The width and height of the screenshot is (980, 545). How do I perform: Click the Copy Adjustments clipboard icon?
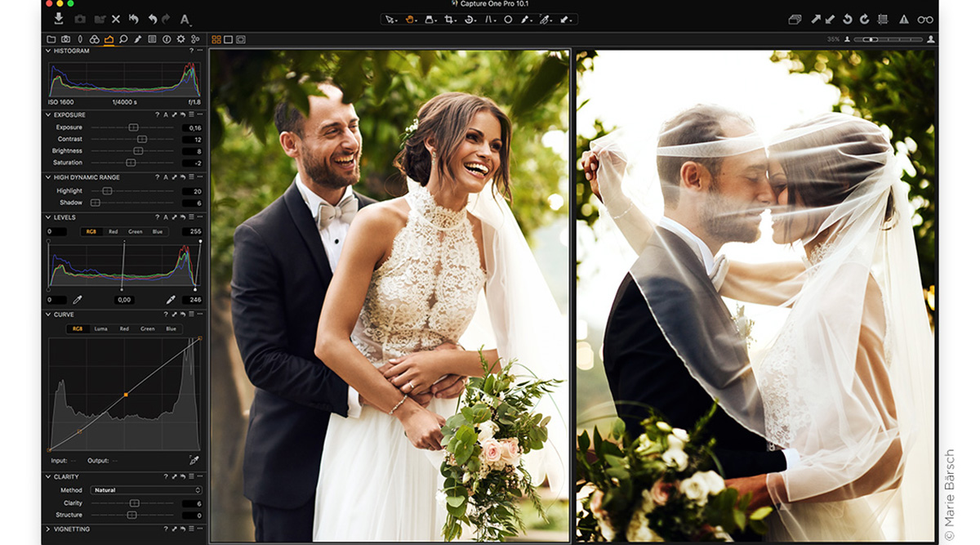(x=795, y=18)
